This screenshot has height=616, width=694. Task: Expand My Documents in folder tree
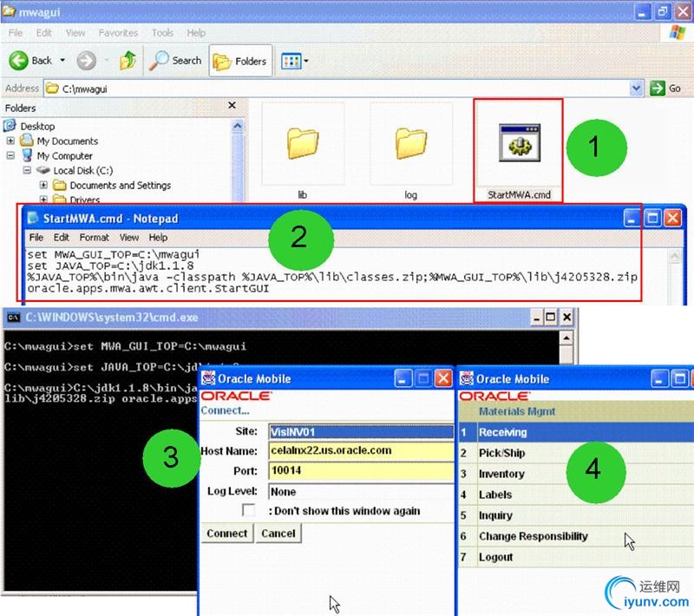pos(10,141)
